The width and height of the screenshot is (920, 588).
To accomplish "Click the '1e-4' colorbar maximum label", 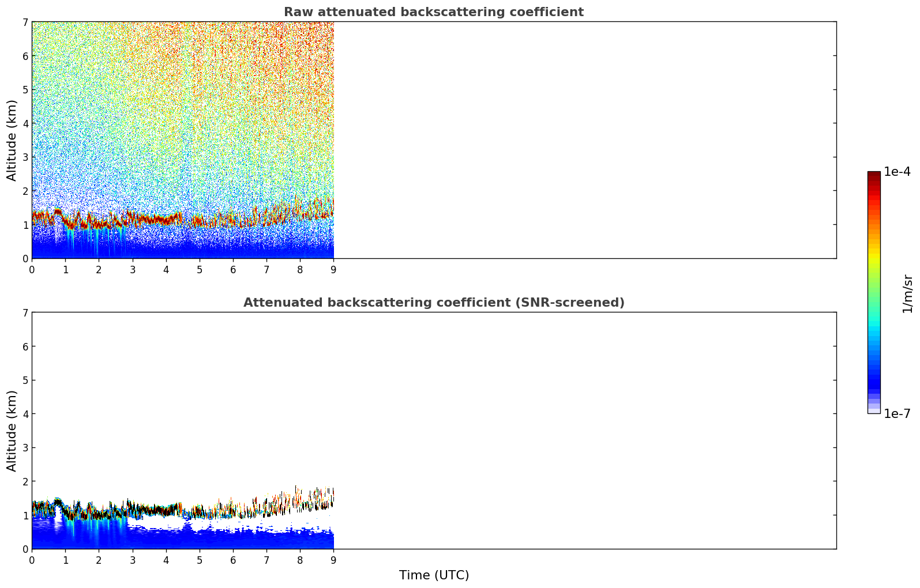I will coord(897,172).
